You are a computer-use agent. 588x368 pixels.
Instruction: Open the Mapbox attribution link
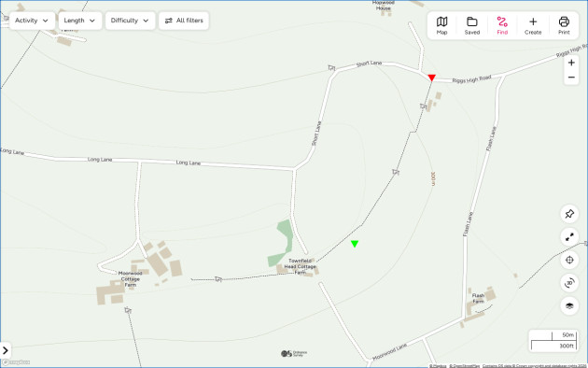(438, 366)
